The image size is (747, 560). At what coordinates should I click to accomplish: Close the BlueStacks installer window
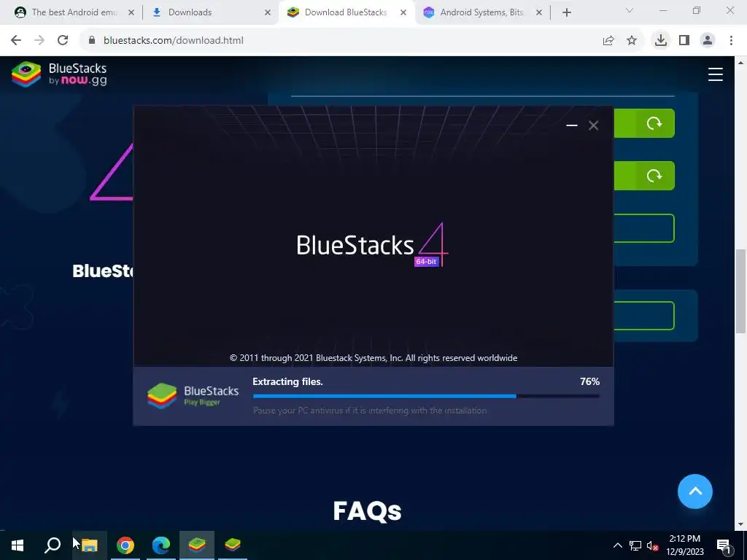point(593,125)
